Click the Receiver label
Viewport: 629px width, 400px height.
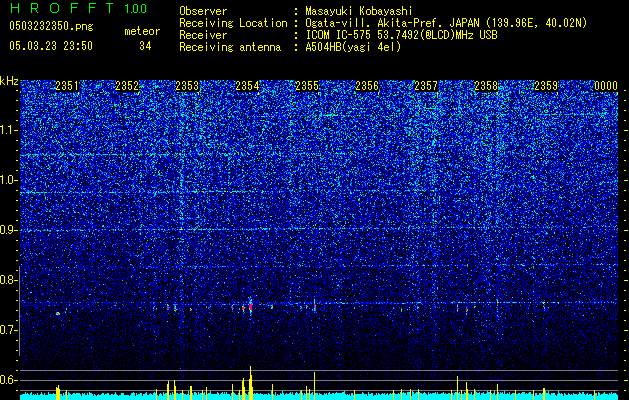203,35
